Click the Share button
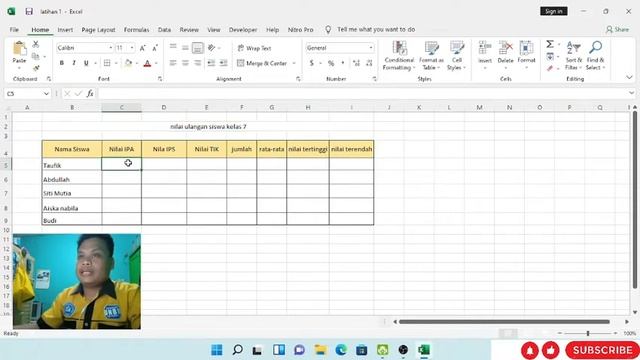Screen dimensions: 640x360 click(618, 29)
